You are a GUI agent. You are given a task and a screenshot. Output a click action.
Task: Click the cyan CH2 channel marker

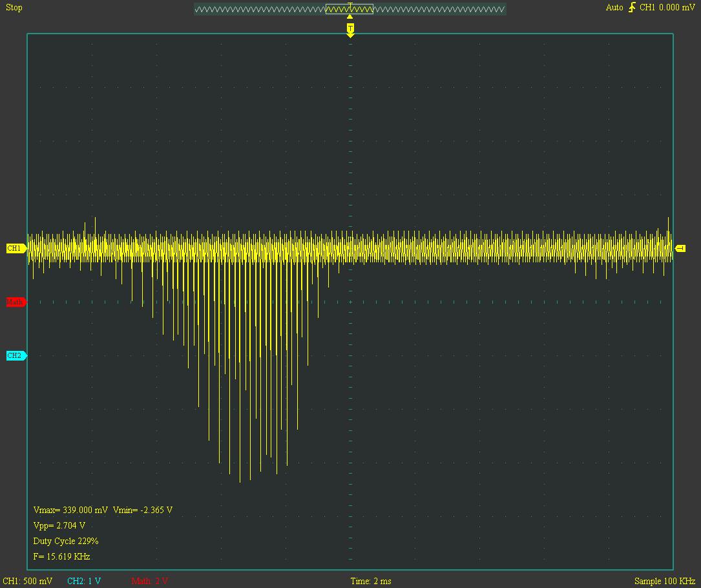(x=16, y=355)
